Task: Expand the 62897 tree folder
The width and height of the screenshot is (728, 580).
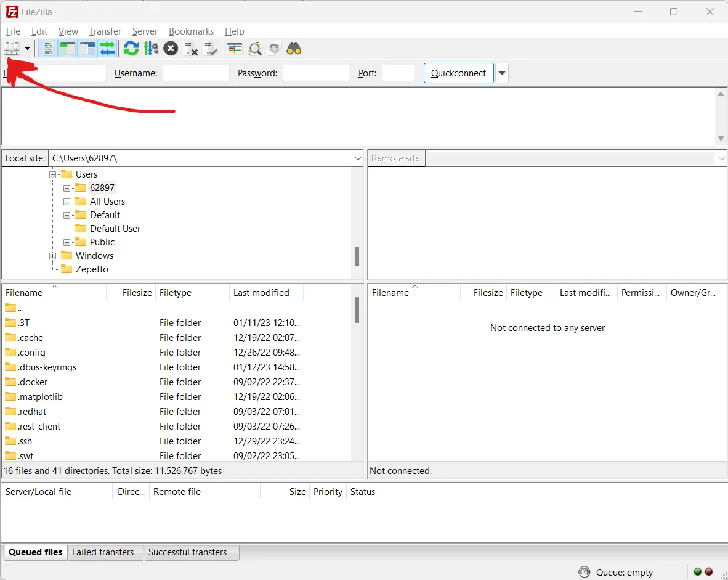Action: pyautogui.click(x=67, y=188)
